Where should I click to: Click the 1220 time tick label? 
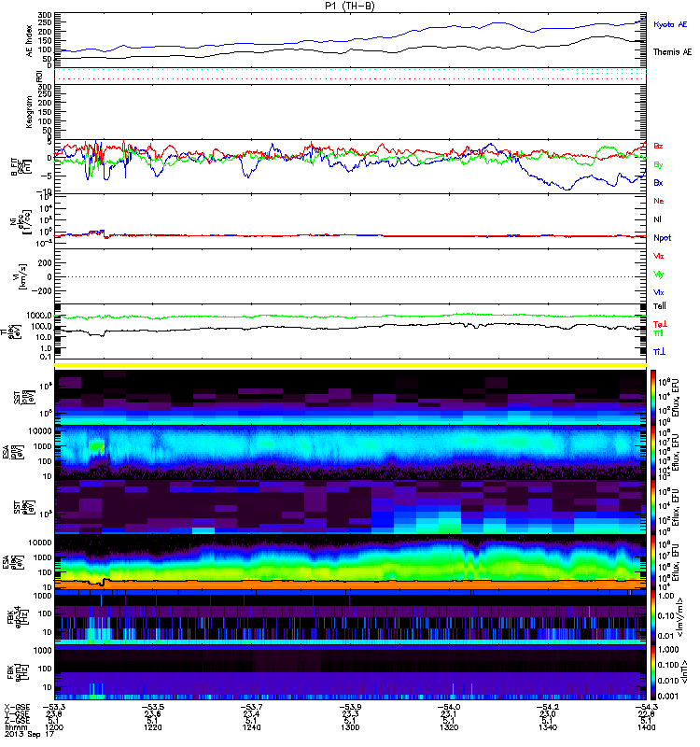pyautogui.click(x=153, y=727)
